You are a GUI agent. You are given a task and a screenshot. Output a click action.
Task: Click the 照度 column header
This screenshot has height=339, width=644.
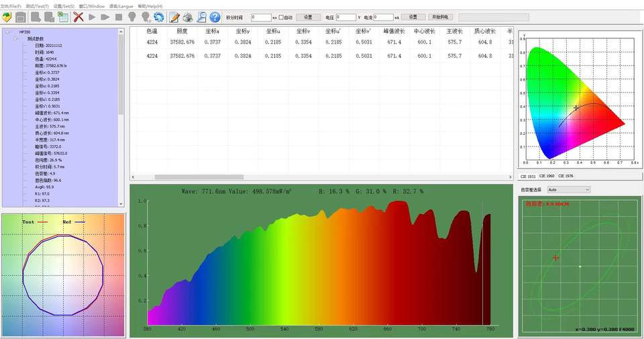click(x=182, y=32)
